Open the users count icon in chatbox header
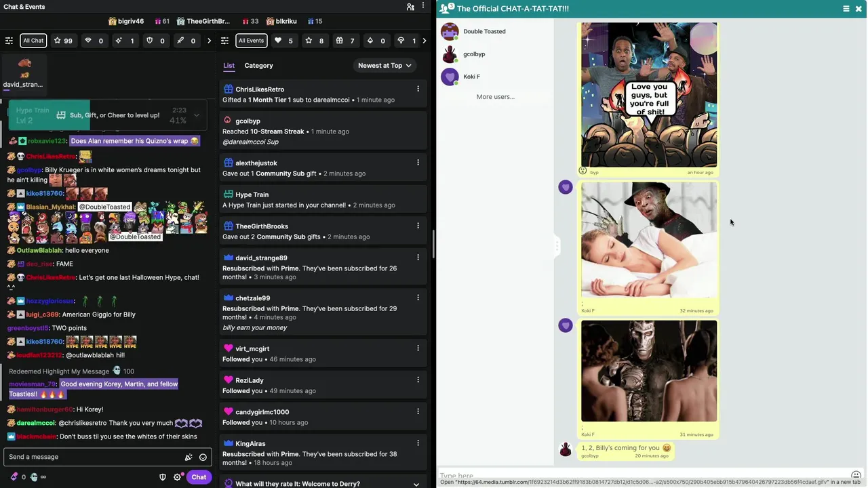The image size is (868, 488). click(447, 8)
